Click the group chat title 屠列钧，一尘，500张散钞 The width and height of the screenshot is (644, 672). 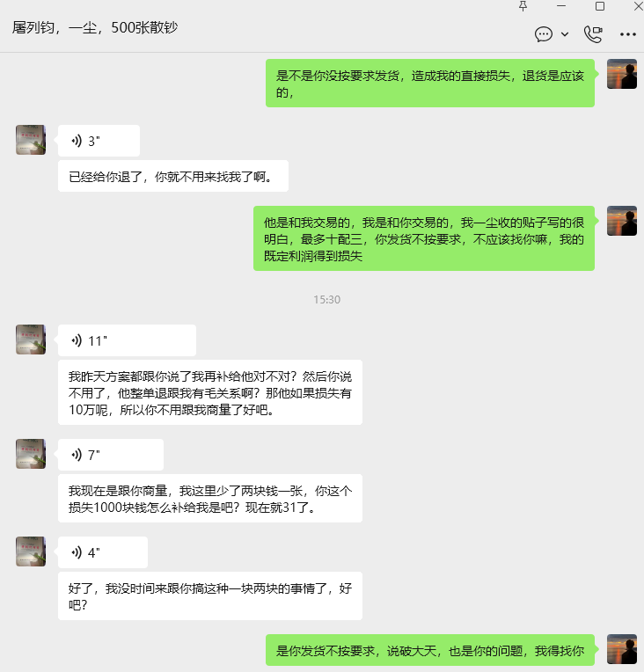point(95,27)
